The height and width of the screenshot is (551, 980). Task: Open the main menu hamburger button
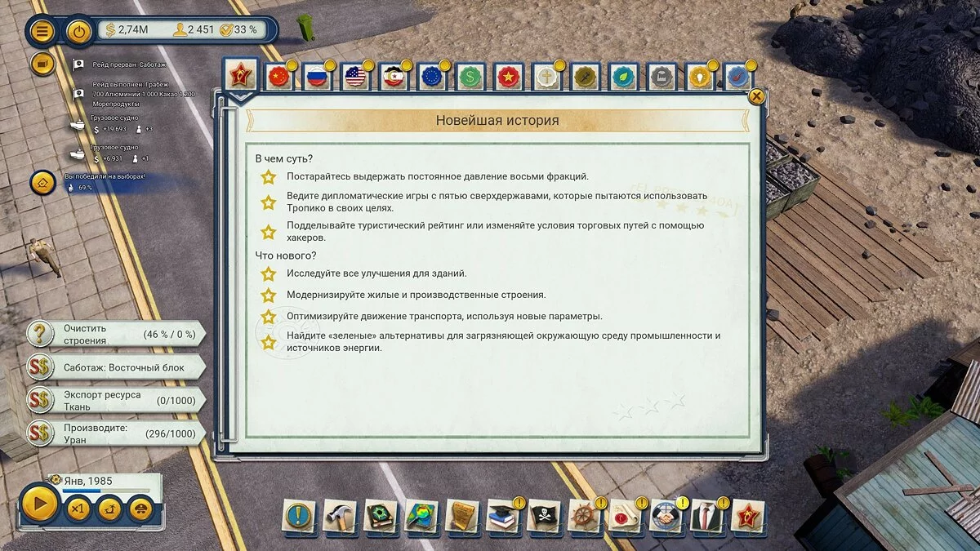tap(42, 32)
